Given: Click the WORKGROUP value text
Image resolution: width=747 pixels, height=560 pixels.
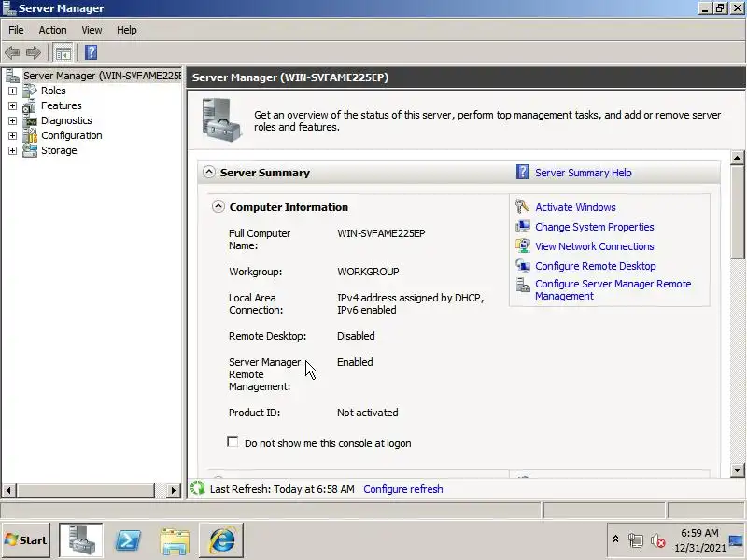Looking at the screenshot, I should point(368,272).
